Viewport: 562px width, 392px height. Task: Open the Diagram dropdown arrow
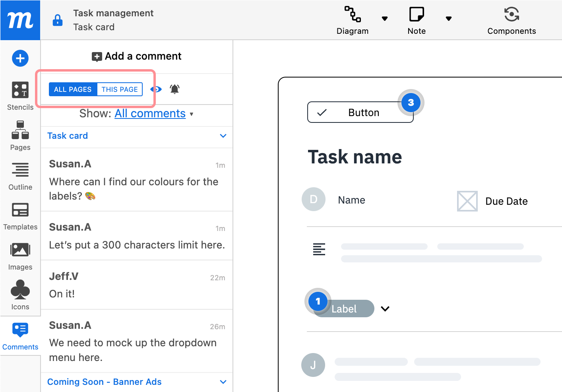click(384, 19)
